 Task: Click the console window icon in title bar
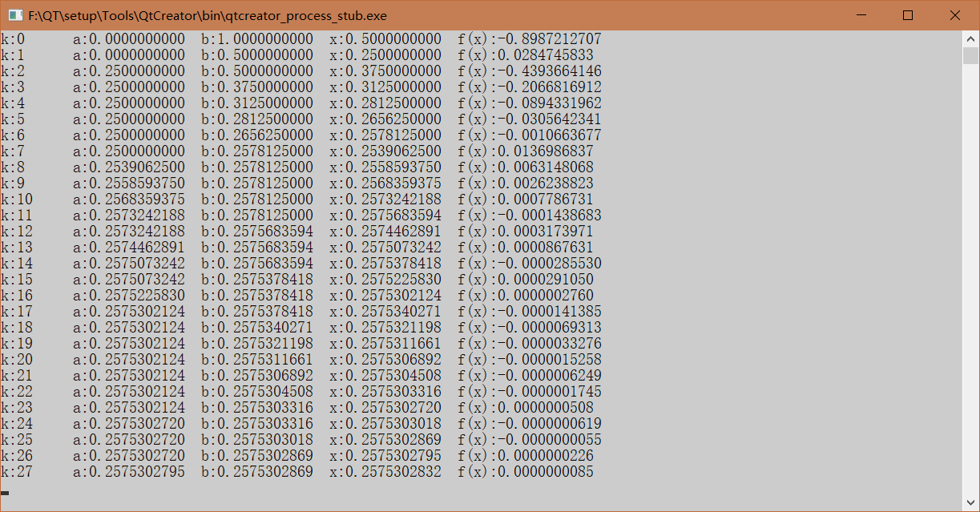click(x=15, y=15)
